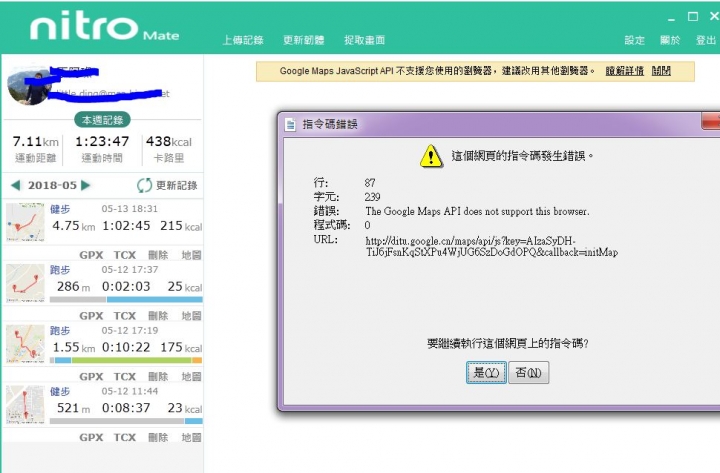Open map thumbnail of 05-12 17:19 activity
This screenshot has width=720, height=473.
(x=25, y=343)
